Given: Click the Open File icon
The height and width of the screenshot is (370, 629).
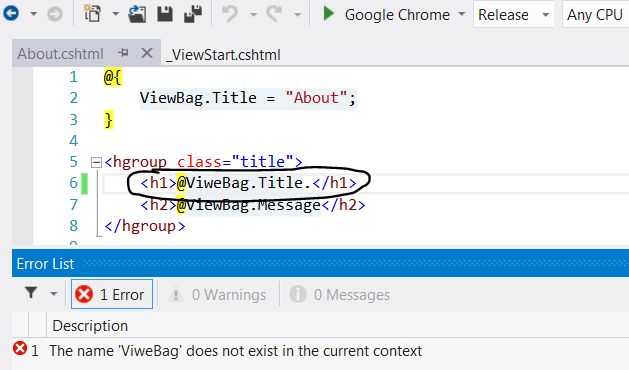Looking at the screenshot, I should click(x=137, y=14).
